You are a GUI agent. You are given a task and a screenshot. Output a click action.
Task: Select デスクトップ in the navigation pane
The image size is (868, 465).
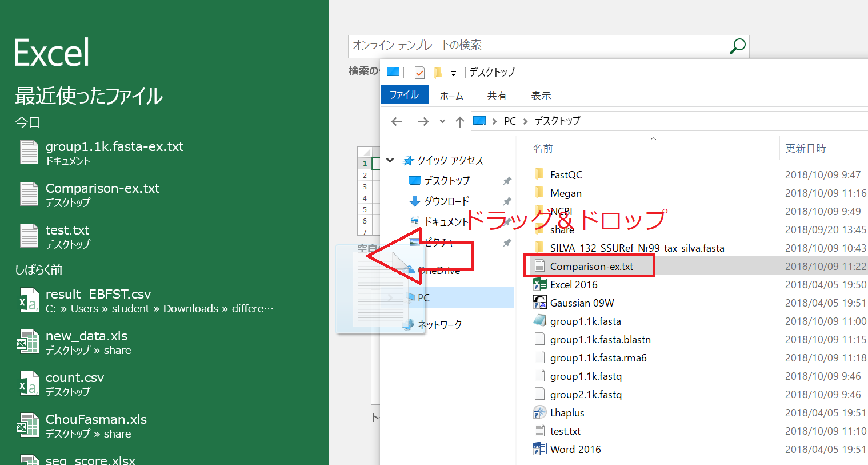pyautogui.click(x=447, y=181)
